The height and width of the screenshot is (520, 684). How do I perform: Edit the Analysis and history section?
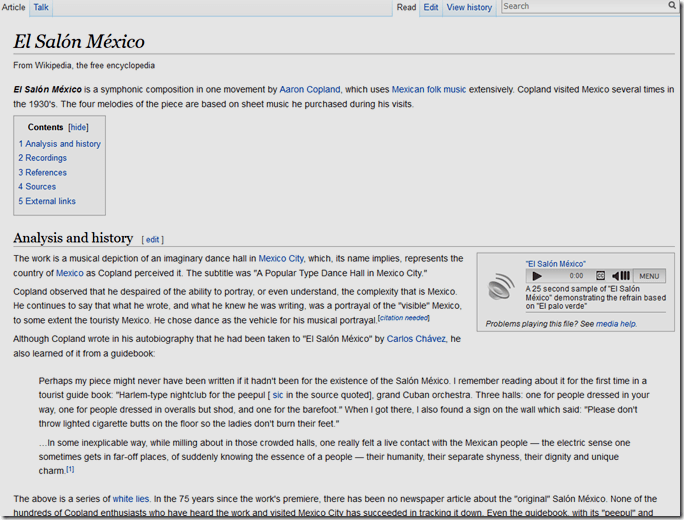click(153, 240)
